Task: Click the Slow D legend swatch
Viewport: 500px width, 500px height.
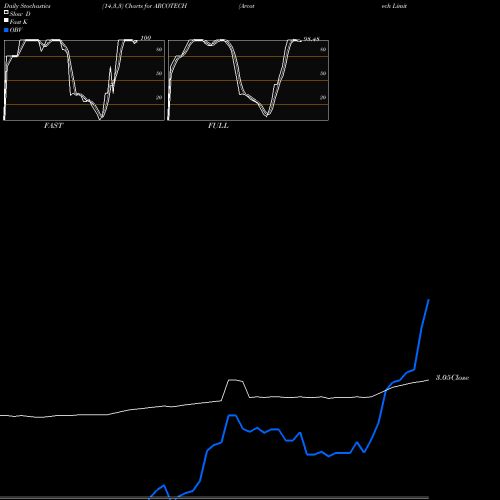Action: [x=6, y=13]
